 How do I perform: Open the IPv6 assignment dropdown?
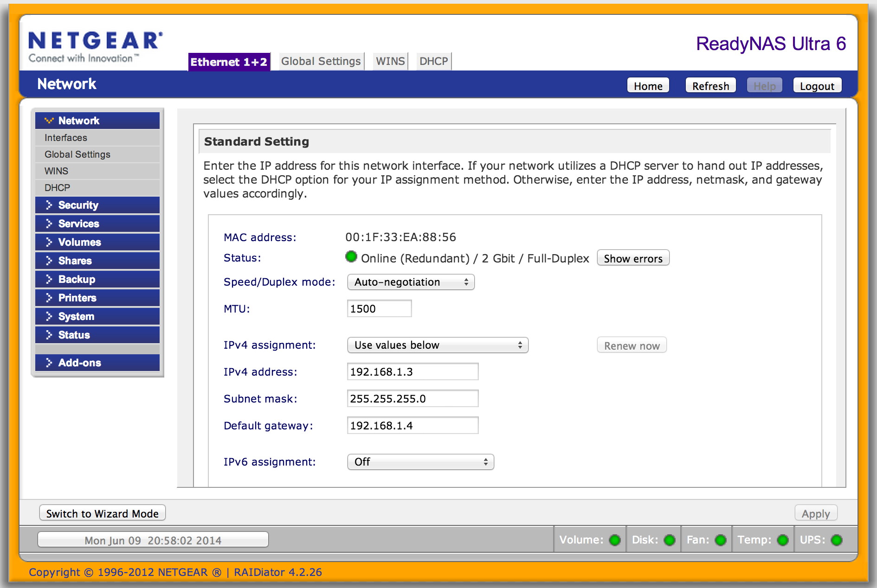click(420, 462)
